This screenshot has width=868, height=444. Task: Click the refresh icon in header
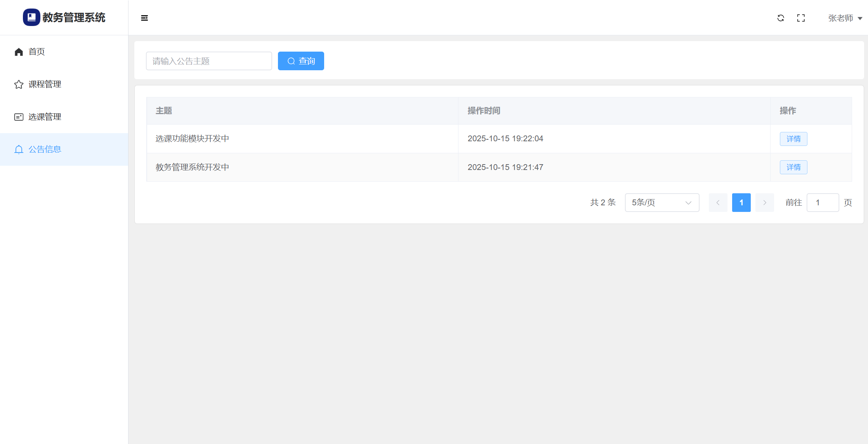781,18
